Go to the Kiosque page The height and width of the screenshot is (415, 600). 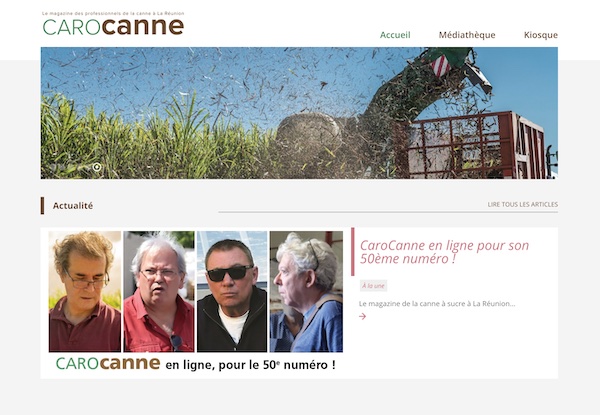[x=541, y=35]
